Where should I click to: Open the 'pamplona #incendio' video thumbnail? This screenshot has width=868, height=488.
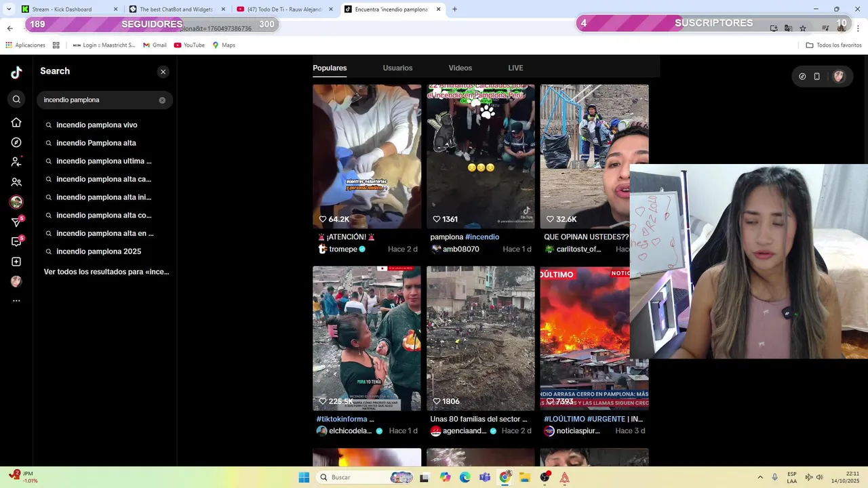(481, 157)
